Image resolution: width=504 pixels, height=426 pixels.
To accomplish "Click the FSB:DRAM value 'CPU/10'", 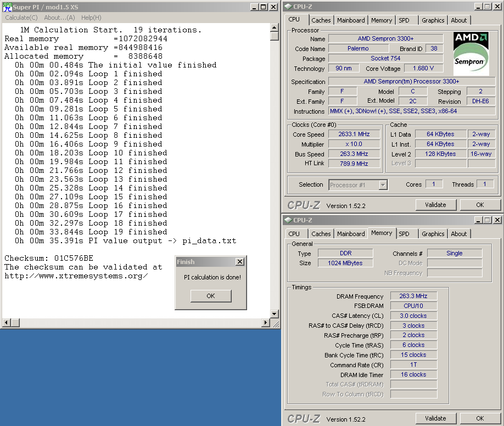I will (x=413, y=306).
